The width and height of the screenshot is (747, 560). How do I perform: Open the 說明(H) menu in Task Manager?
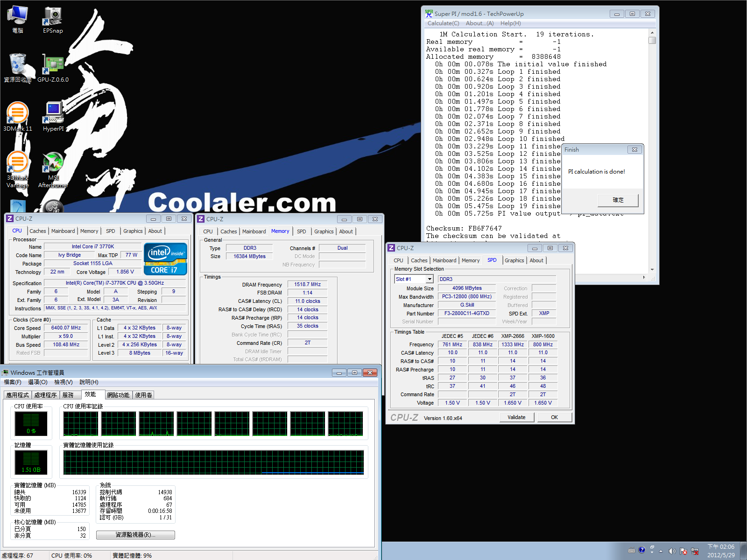tap(89, 382)
